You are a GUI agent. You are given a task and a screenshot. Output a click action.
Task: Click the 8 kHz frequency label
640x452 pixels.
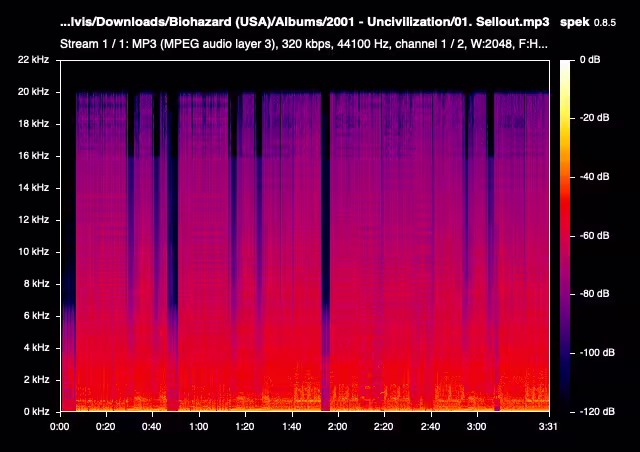(x=36, y=283)
